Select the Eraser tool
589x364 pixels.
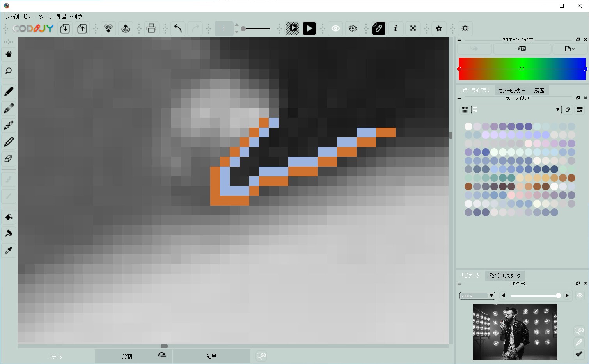[9, 159]
